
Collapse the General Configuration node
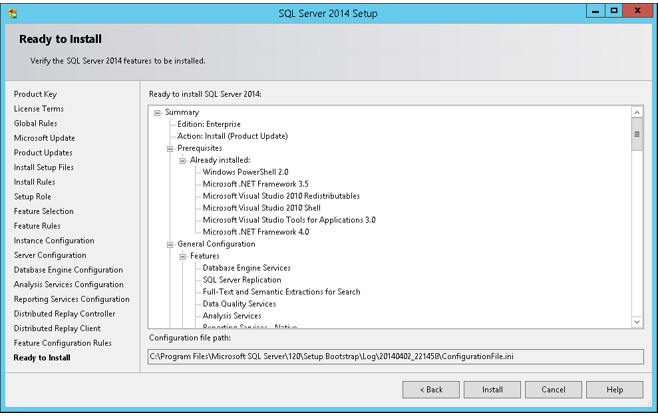click(170, 245)
